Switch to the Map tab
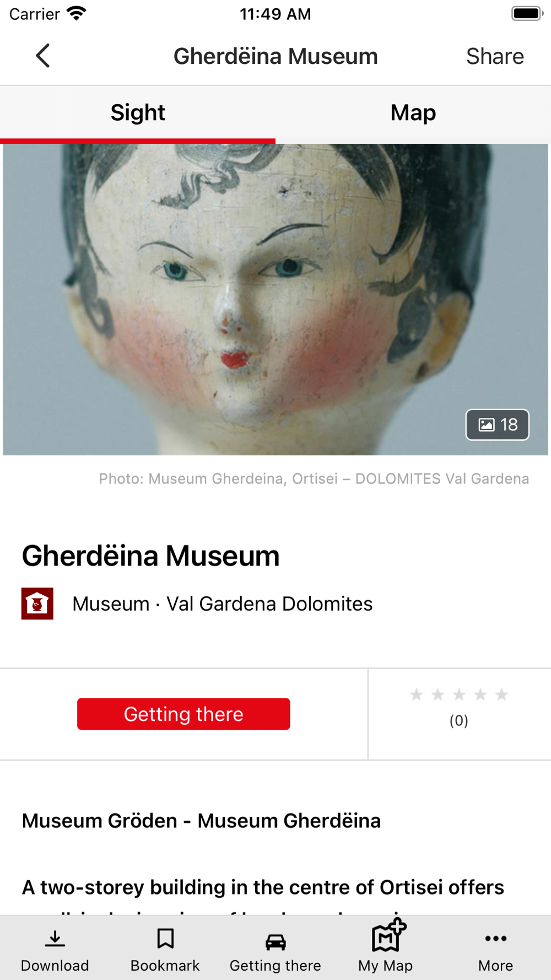This screenshot has height=980, width=551. point(413,113)
